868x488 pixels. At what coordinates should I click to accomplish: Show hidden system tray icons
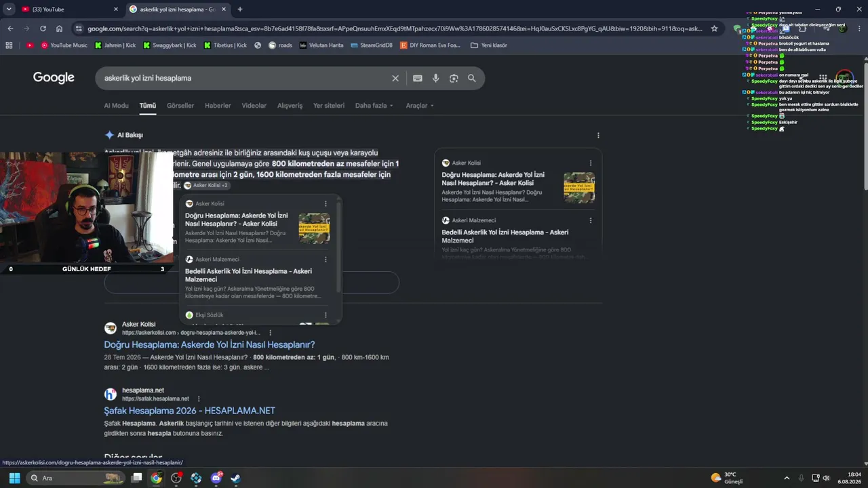(787, 478)
